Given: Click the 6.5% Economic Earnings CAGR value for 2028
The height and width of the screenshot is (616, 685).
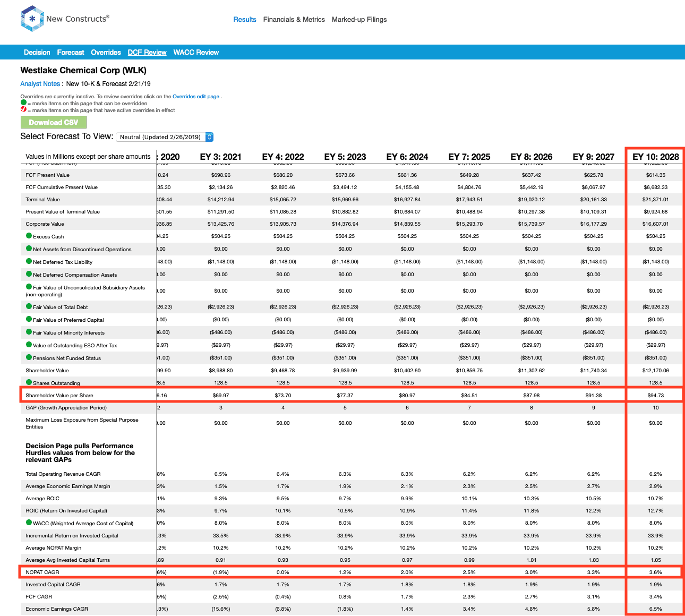Looking at the screenshot, I should 656,609.
